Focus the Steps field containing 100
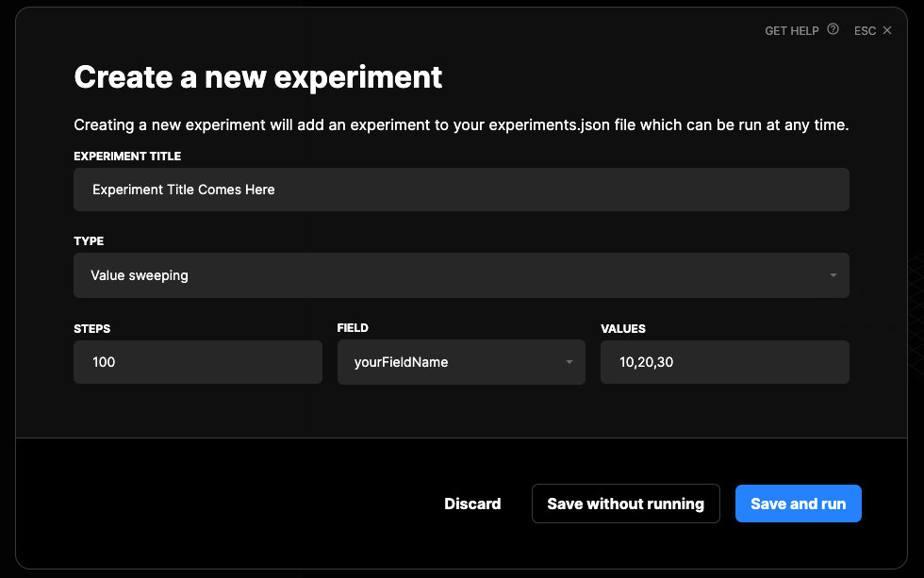Image resolution: width=924 pixels, height=578 pixels. coord(197,362)
